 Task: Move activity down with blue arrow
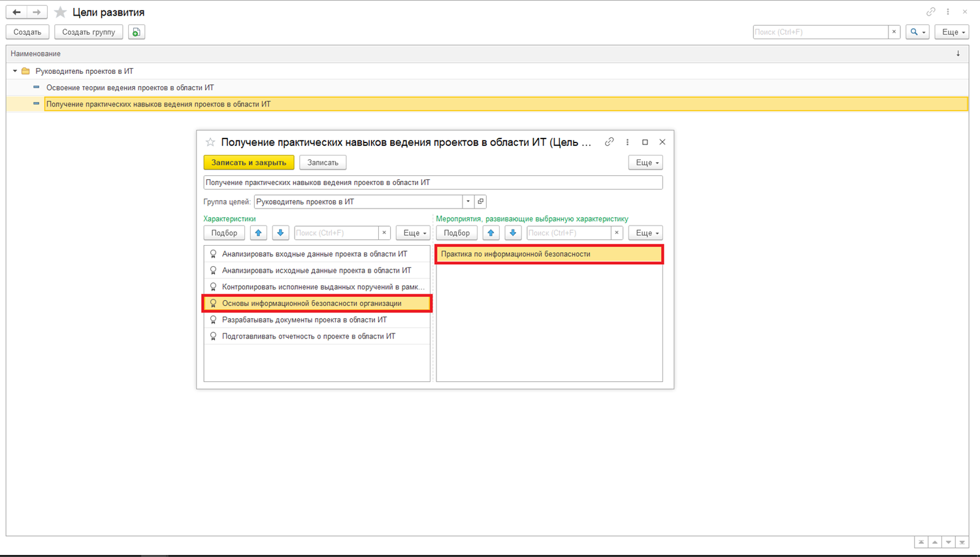(x=514, y=233)
